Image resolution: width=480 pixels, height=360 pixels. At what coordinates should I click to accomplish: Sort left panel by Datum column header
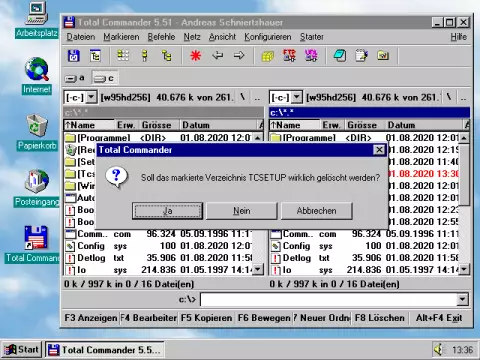[x=218, y=125]
